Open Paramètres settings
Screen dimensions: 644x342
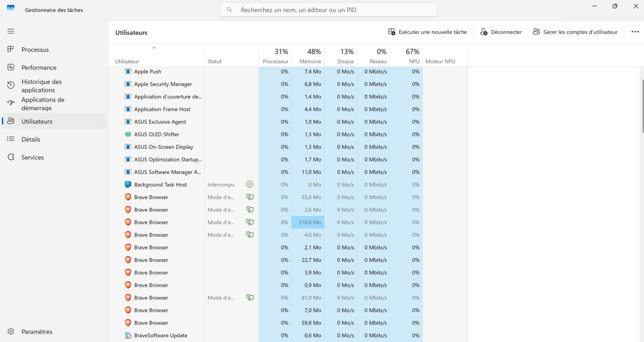point(54,332)
